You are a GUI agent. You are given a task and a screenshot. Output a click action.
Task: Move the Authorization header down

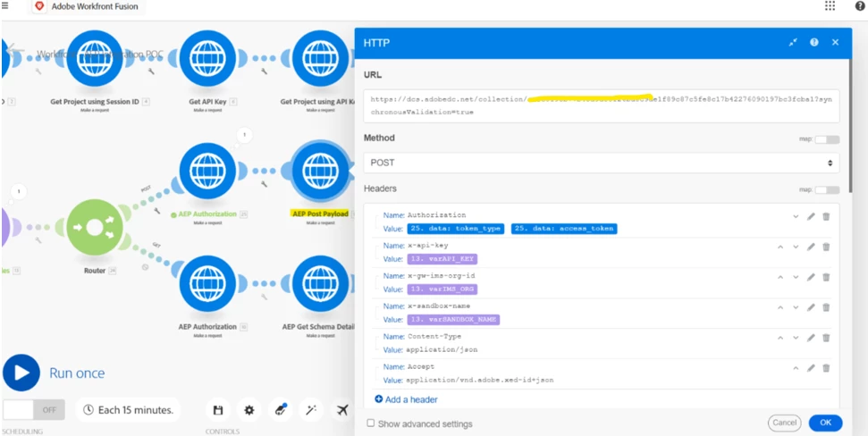(796, 216)
